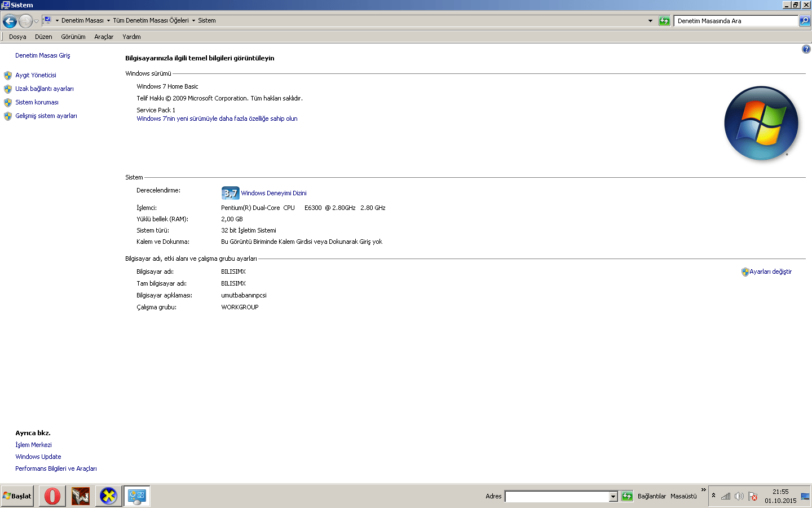Click the grayed-out Forward arrow button
The height and width of the screenshot is (508, 812).
tap(25, 21)
